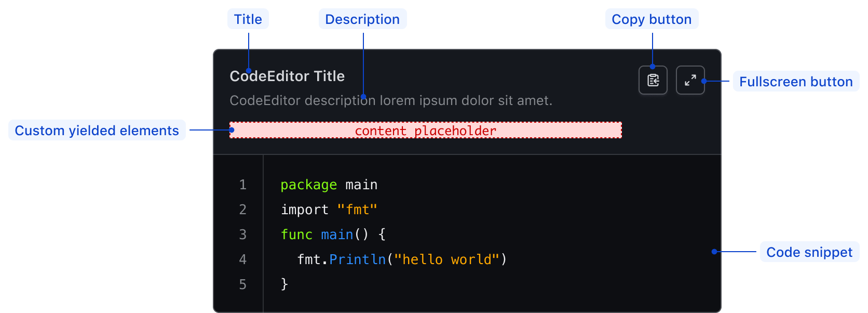The width and height of the screenshot is (868, 313).
Task: Select line number 4 in the gutter
Action: tap(242, 259)
